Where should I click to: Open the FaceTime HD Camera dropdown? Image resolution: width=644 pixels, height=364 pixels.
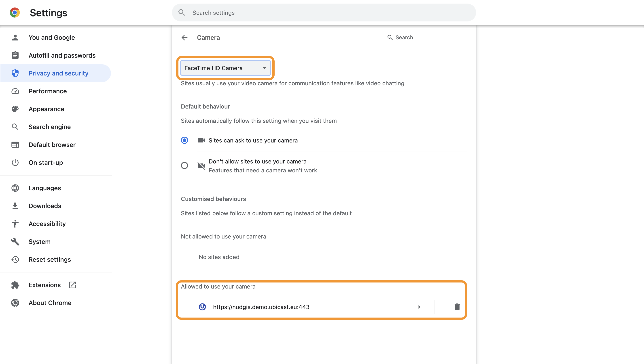[x=225, y=68]
